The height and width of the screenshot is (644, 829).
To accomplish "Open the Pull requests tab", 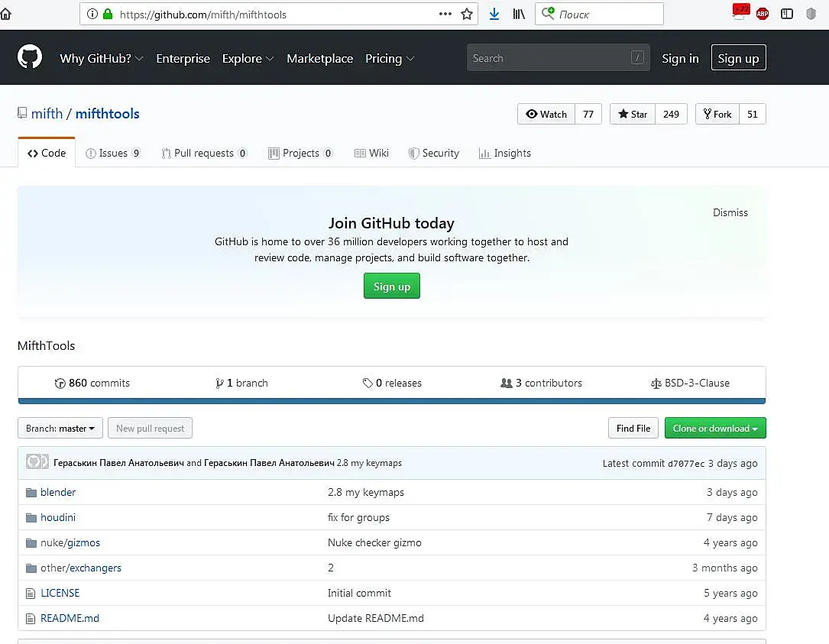I will pyautogui.click(x=204, y=154).
